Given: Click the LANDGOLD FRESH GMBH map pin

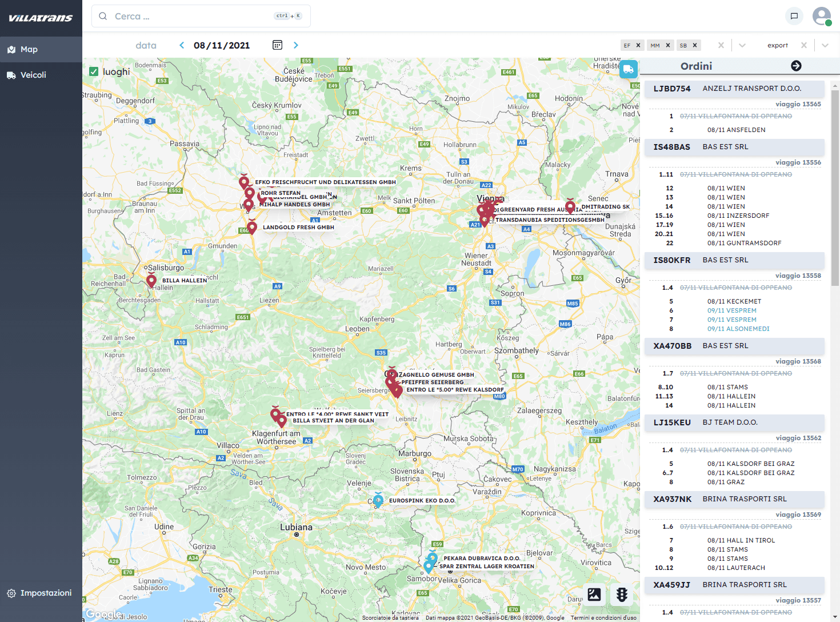Looking at the screenshot, I should 252,228.
